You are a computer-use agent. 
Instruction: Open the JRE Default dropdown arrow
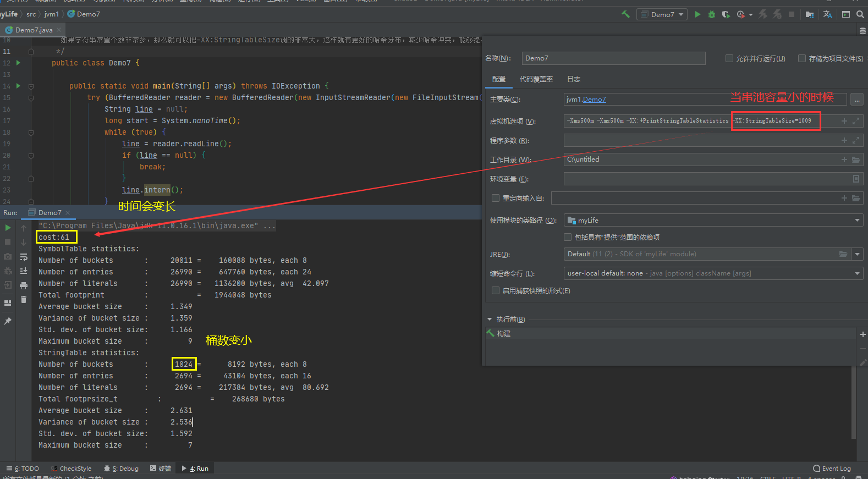857,254
